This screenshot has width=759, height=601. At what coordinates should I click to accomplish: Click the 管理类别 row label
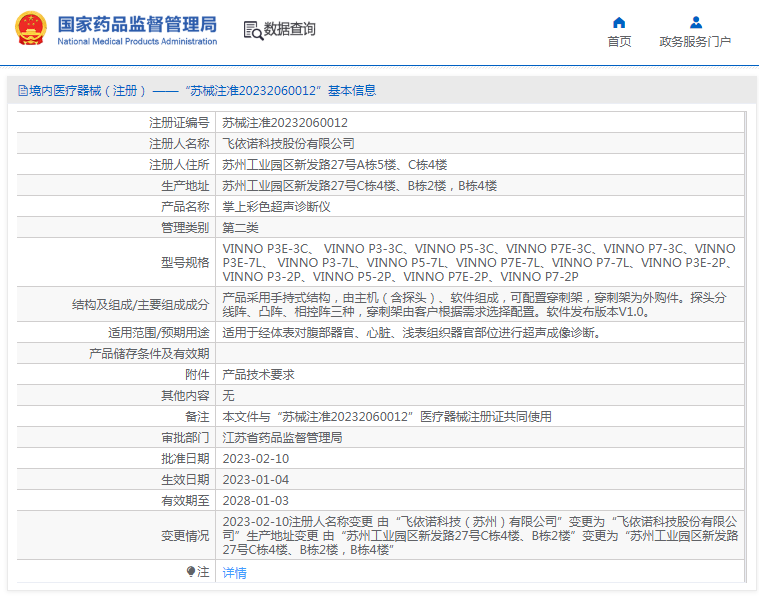click(185, 227)
